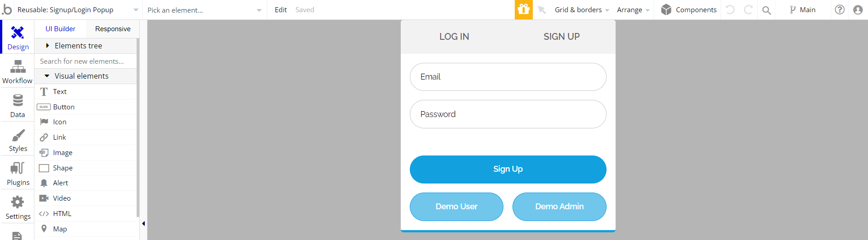Open the Pick an element dropdown
Image resolution: width=868 pixels, height=240 pixels.
pos(204,10)
